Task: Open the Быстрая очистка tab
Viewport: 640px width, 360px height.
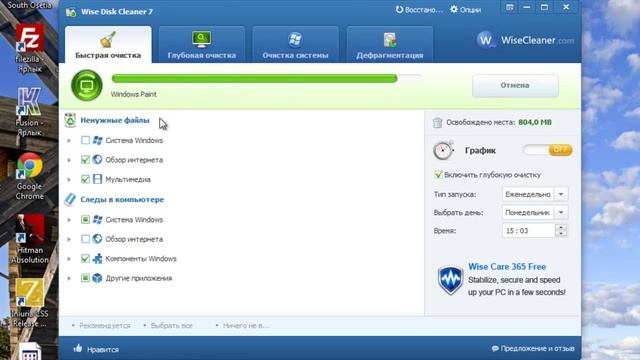Action: (x=108, y=44)
